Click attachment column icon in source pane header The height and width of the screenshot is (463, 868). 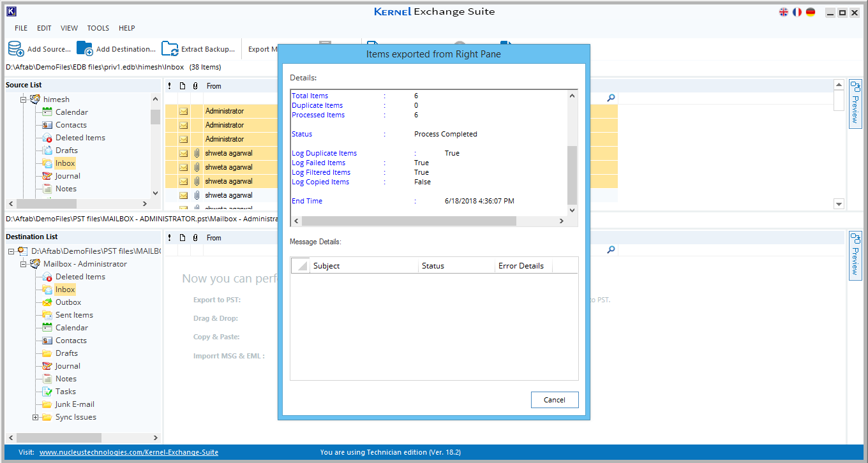click(195, 86)
